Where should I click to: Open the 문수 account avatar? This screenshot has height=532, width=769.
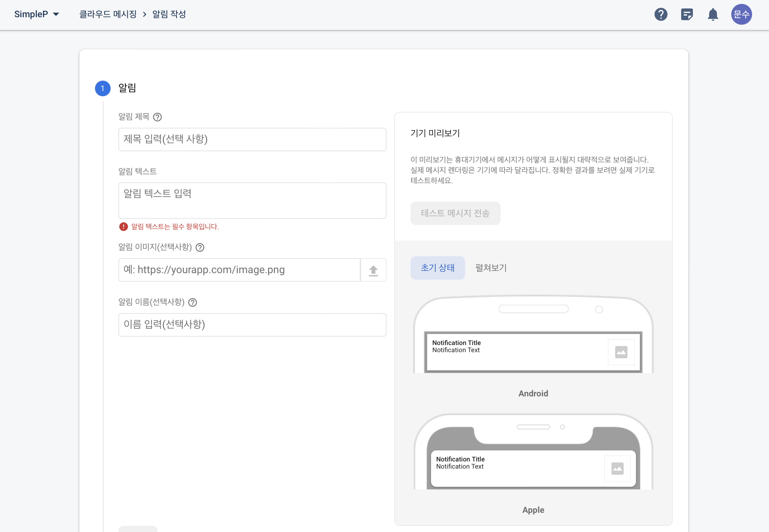(x=741, y=14)
